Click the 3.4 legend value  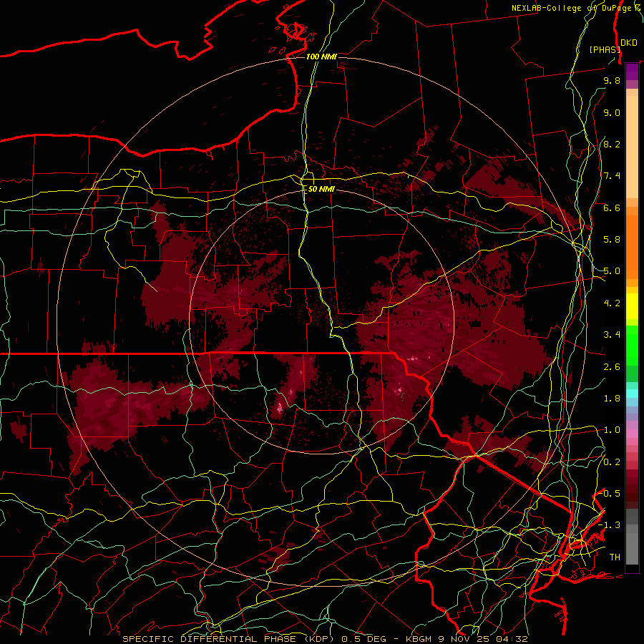(x=612, y=335)
